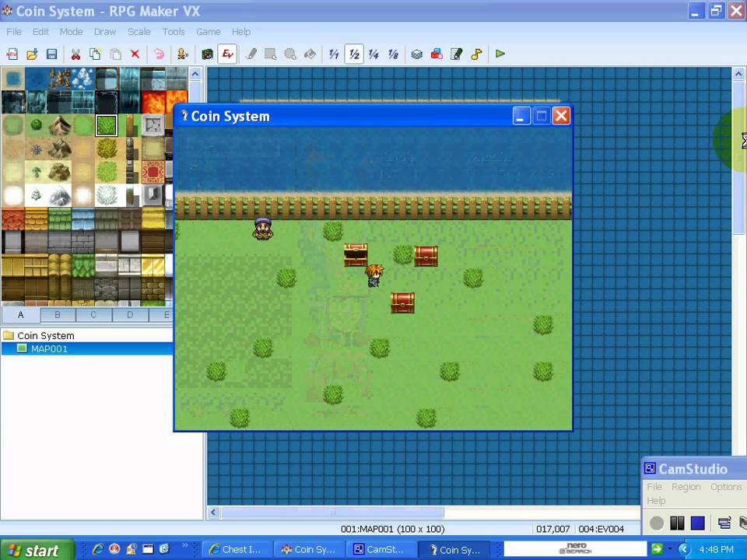
Task: Open the Resource Manager icon
Action: pos(437,54)
